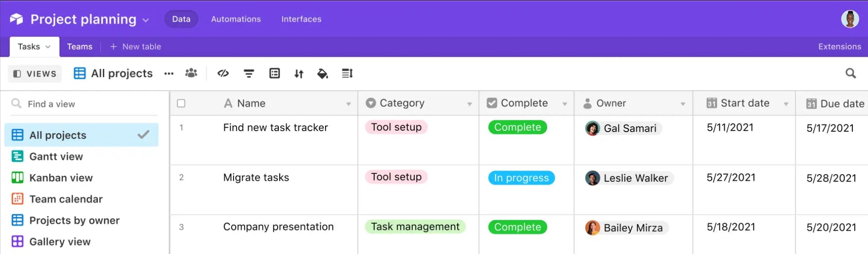Select All projects in the views list
The height and width of the screenshot is (254, 868).
pos(81,135)
